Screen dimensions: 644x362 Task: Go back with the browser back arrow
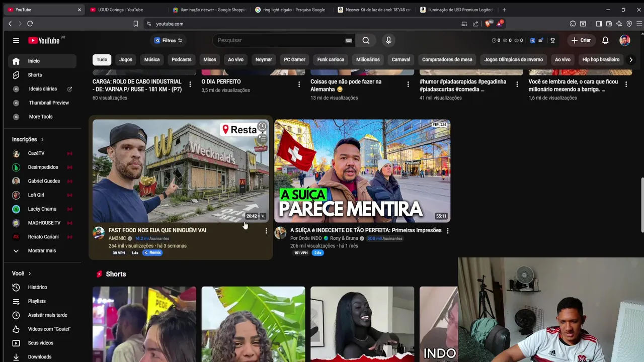pyautogui.click(x=10, y=24)
